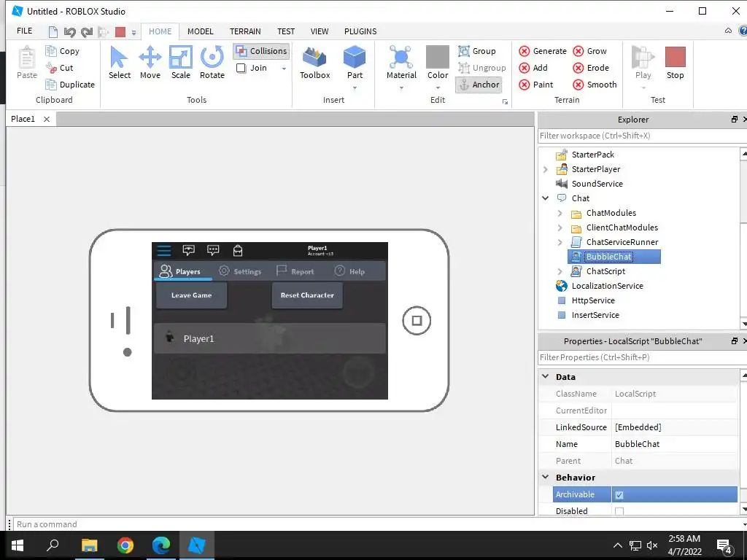Check the Disabled property checkbox
The height and width of the screenshot is (560, 747).
pos(619,511)
